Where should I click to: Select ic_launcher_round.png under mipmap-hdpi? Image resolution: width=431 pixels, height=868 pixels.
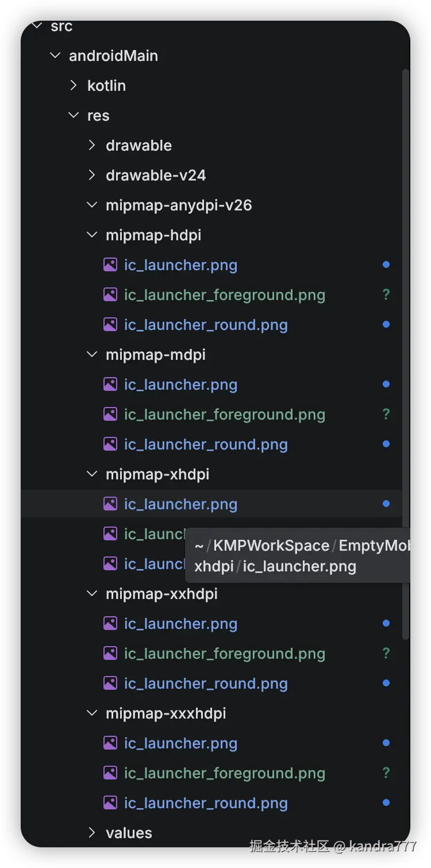pyautogui.click(x=206, y=325)
